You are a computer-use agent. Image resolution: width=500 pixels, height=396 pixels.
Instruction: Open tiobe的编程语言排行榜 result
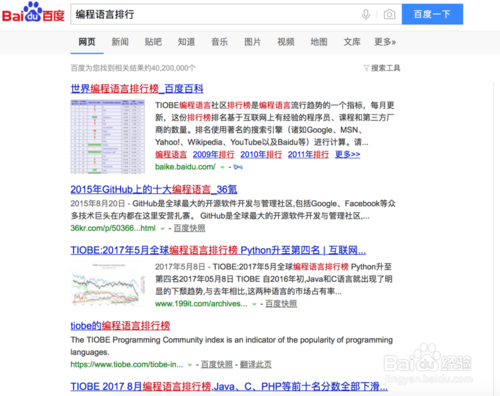[120, 326]
